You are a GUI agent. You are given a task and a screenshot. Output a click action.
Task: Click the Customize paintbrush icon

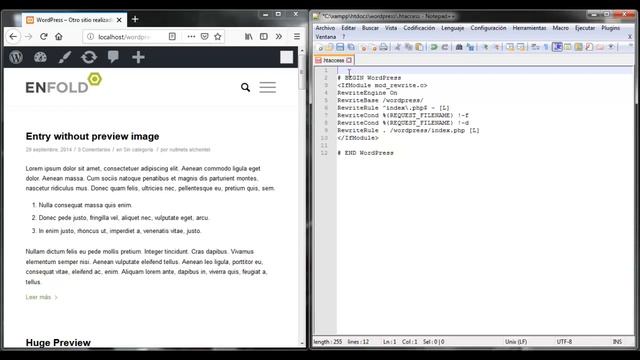tap(64, 57)
